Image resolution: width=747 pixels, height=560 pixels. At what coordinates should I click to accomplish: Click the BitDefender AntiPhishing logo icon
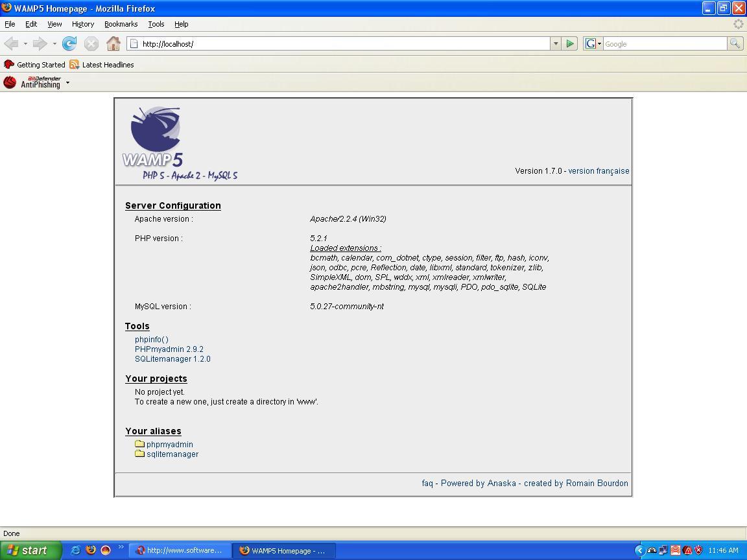10,82
